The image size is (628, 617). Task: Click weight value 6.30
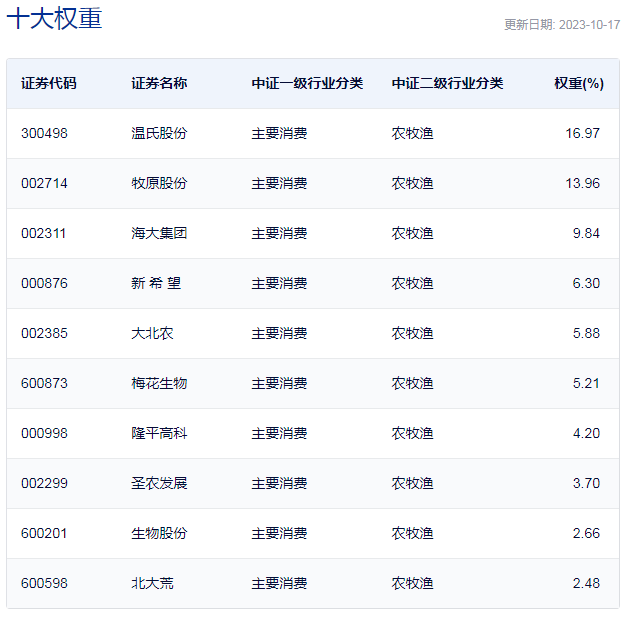pyautogui.click(x=586, y=283)
